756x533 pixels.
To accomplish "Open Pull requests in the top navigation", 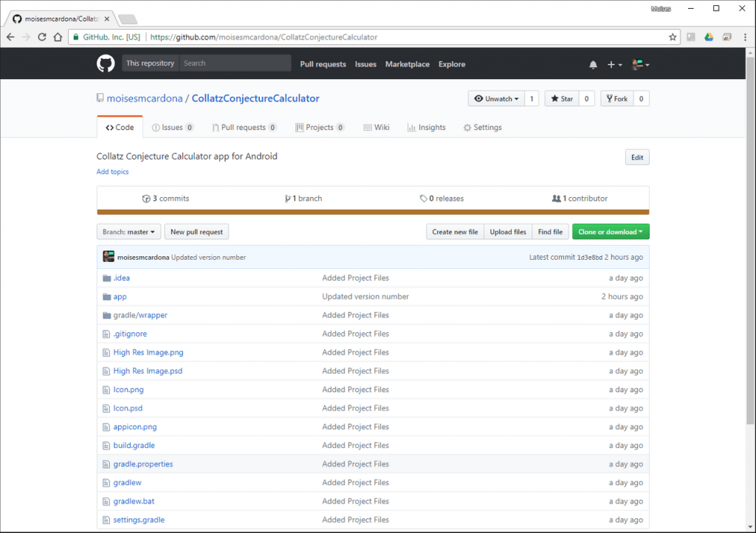I will coord(323,64).
